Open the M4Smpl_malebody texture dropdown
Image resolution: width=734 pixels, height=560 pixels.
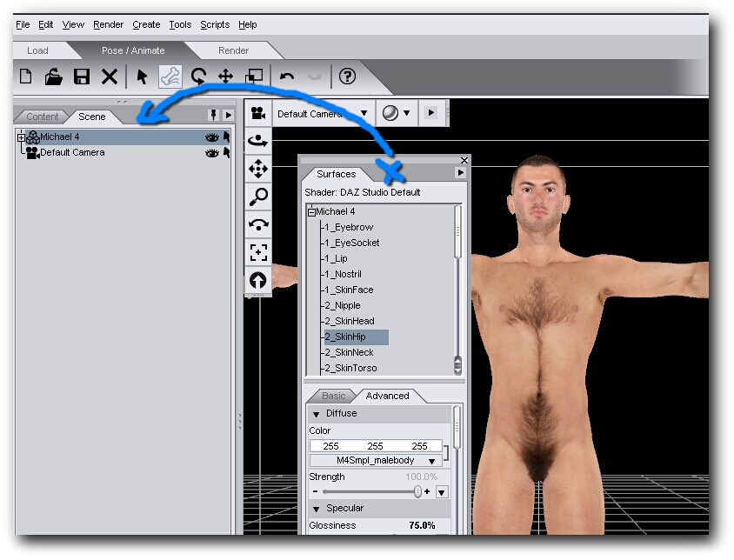click(x=376, y=461)
